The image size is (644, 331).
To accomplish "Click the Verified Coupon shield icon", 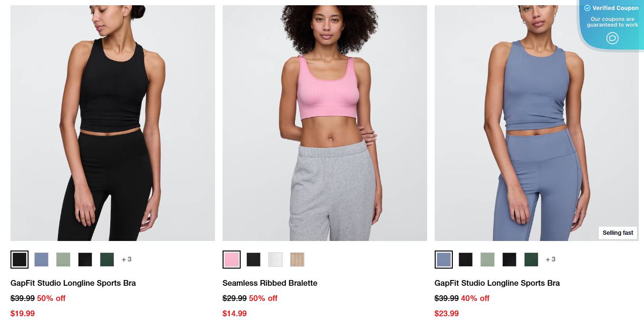I will [x=612, y=38].
